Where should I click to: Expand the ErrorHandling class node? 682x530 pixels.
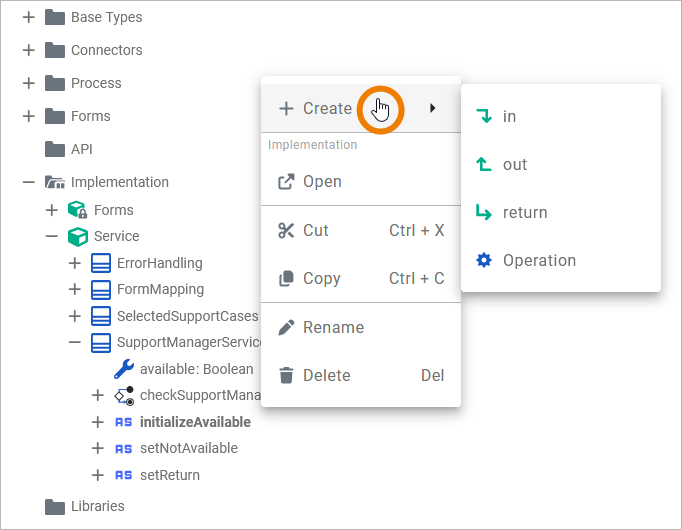[74, 263]
